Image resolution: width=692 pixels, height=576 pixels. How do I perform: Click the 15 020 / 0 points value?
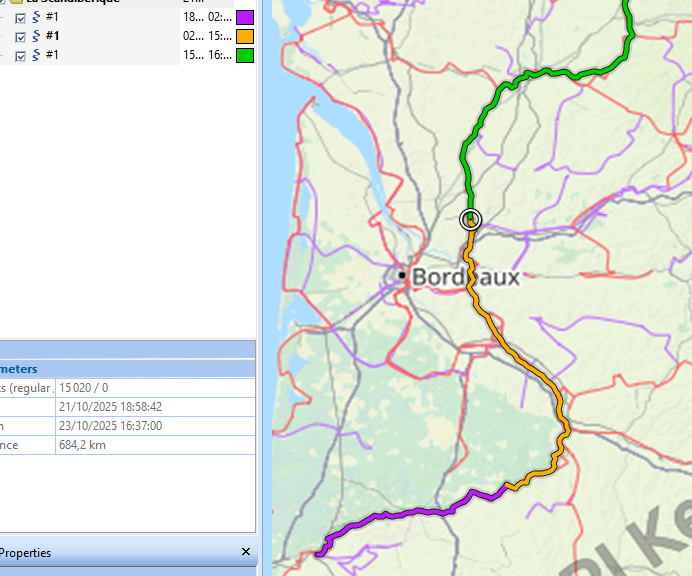pos(84,388)
